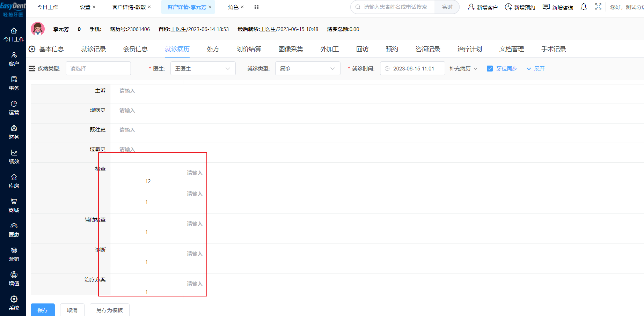Open the 财务 sidebar section
Image resolution: width=644 pixels, height=316 pixels.
pos(14,133)
